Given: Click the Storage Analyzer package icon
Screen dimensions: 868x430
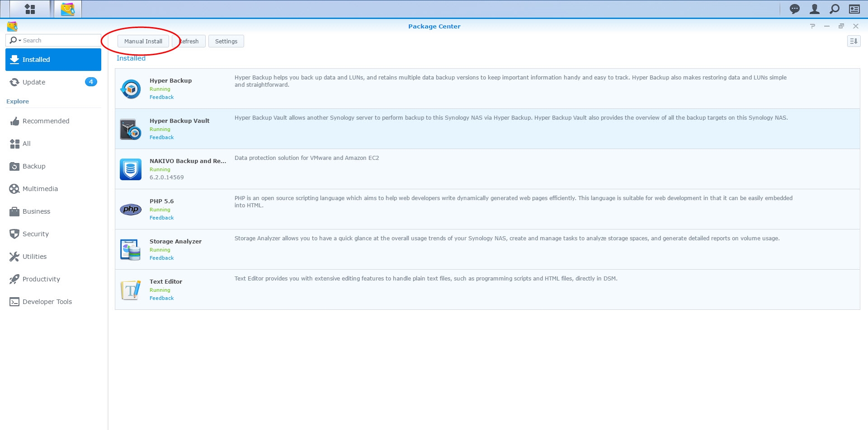Looking at the screenshot, I should click(130, 249).
